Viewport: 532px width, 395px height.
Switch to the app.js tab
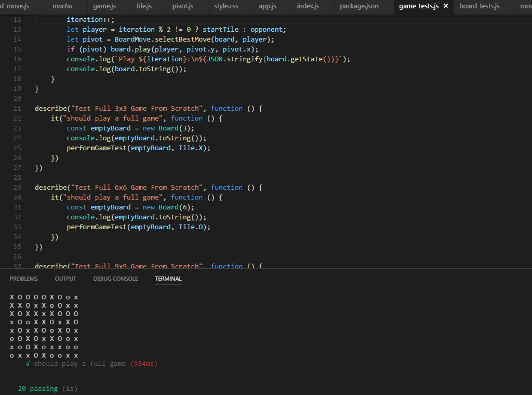tap(268, 6)
